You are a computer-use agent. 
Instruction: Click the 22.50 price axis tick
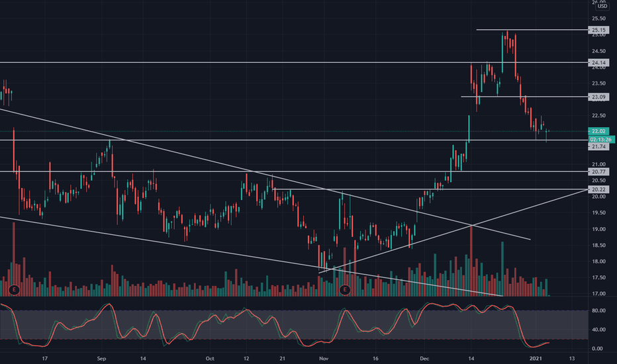[598, 116]
